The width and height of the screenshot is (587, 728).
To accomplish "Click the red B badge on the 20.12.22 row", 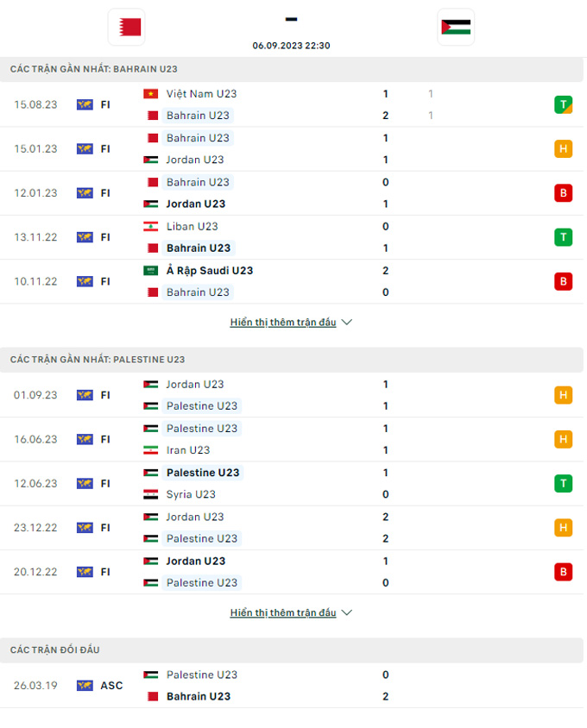I will point(563,571).
